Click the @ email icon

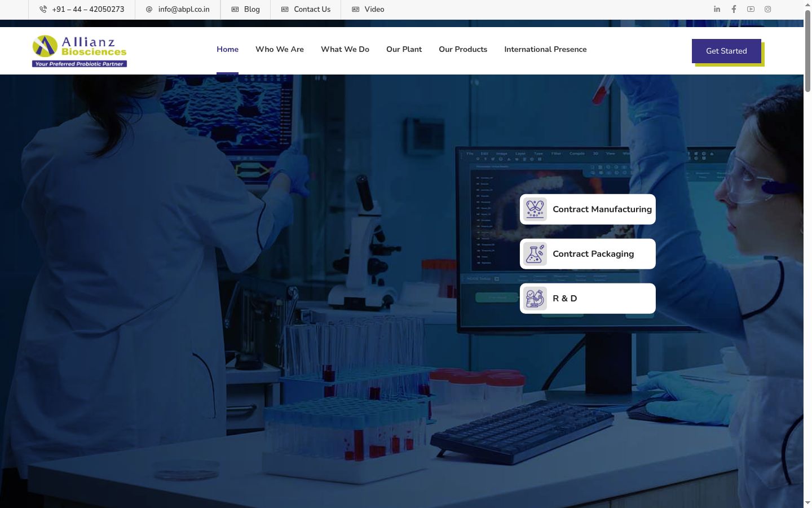[149, 9]
